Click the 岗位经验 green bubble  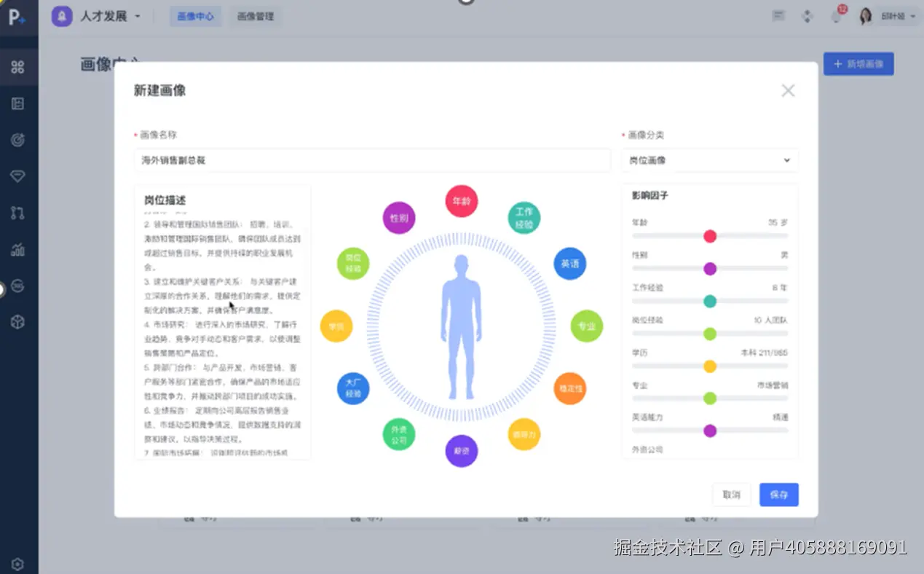click(353, 264)
